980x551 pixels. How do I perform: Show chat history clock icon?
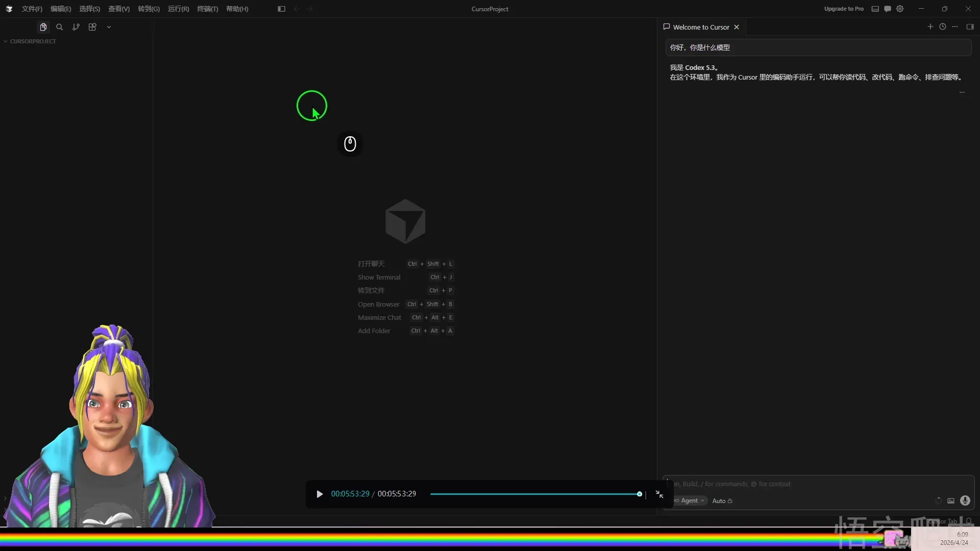click(x=943, y=27)
